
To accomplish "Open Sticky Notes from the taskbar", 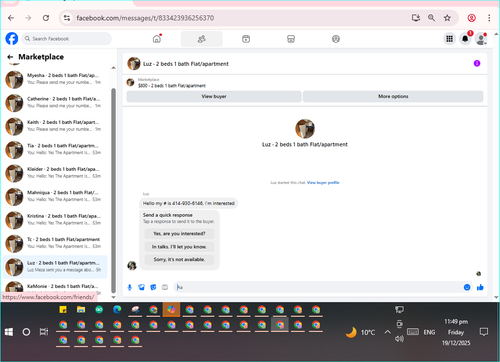I will [63, 310].
